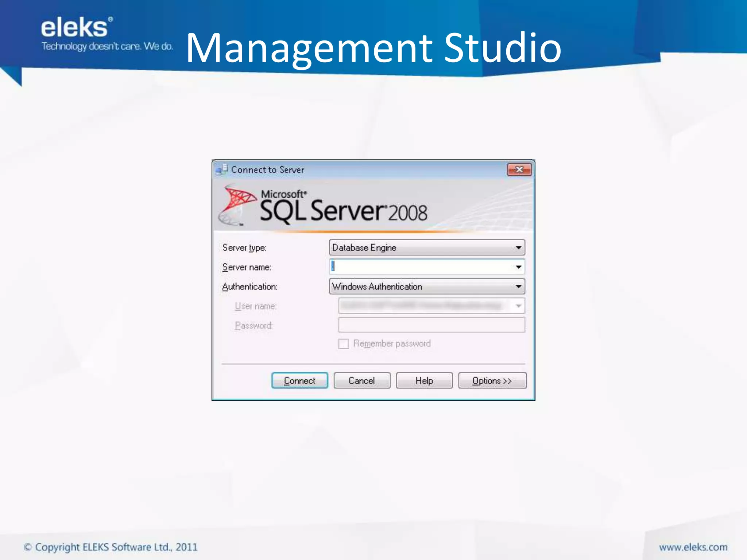Open Help for the connection dialog

(424, 381)
